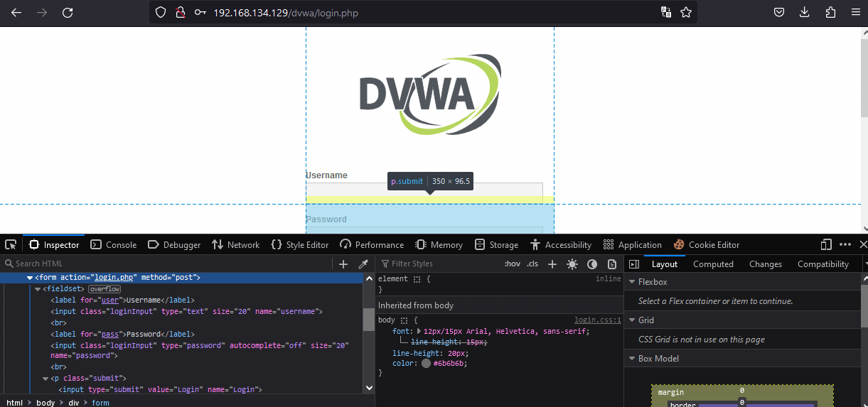Open the browser downloads icon
This screenshot has height=407, width=868.
coord(805,13)
